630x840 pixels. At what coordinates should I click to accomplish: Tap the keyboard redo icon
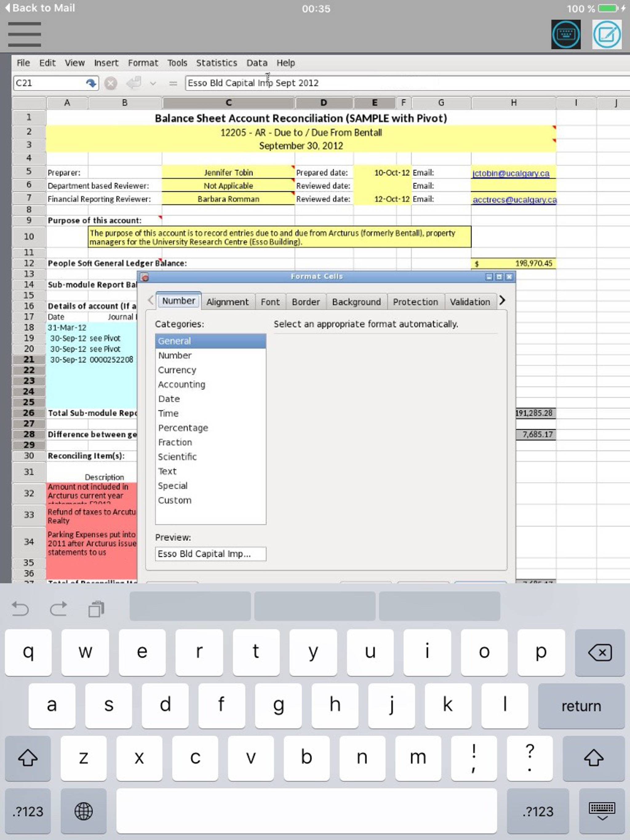(x=58, y=609)
